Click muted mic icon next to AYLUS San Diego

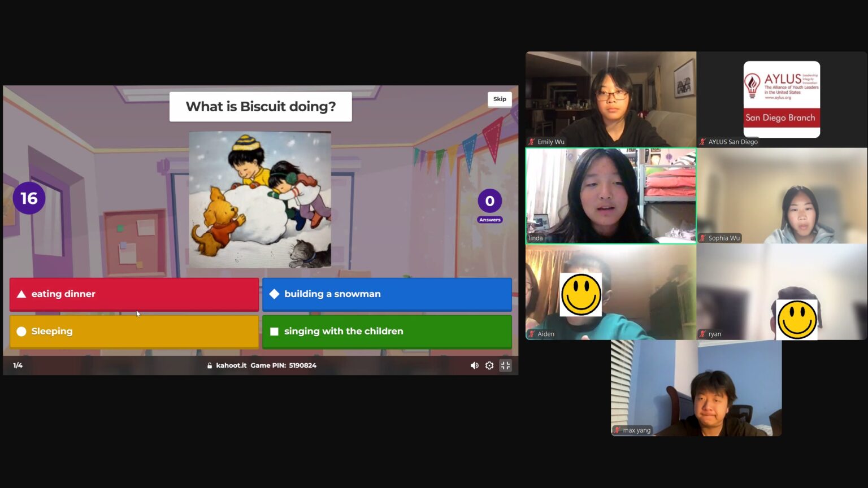[702, 142]
